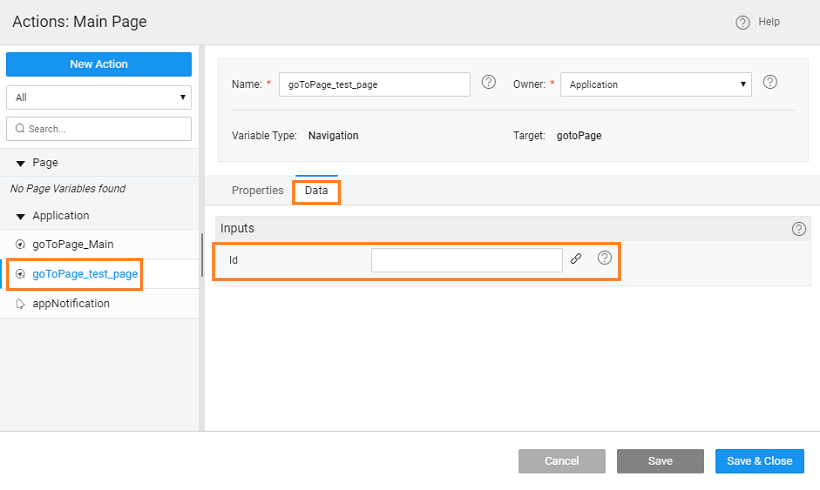Focus the Id input field
The height and width of the screenshot is (490, 820).
pyautogui.click(x=466, y=260)
